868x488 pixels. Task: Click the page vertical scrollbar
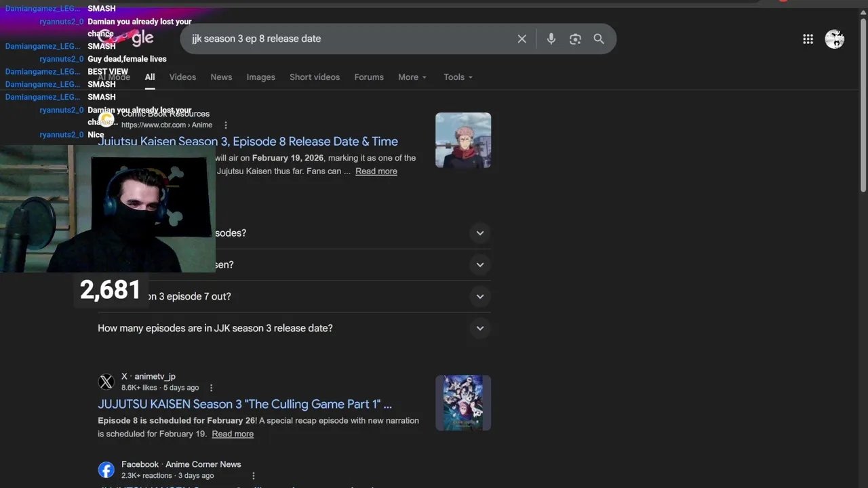click(x=863, y=105)
